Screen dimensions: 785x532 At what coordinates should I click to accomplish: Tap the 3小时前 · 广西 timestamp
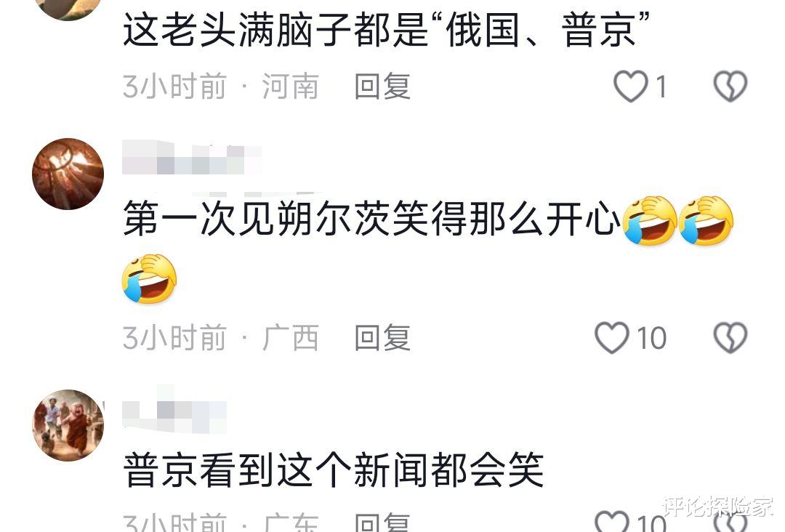[x=221, y=338]
